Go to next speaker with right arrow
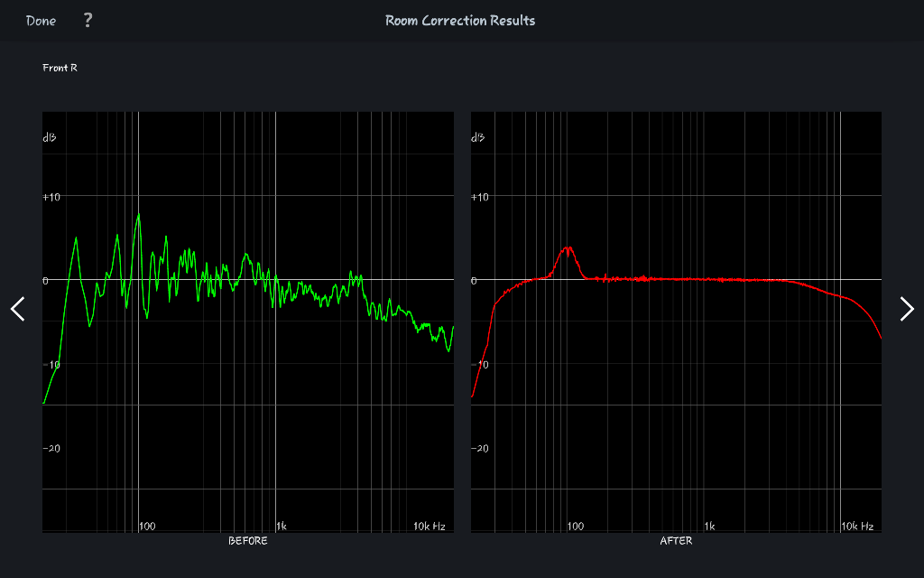 pos(906,309)
